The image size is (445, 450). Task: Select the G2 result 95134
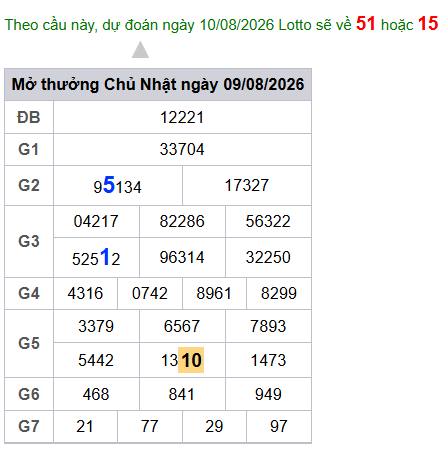118,185
